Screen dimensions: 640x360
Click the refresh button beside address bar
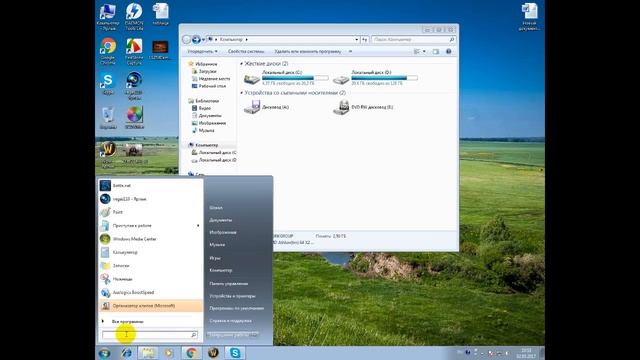(364, 40)
